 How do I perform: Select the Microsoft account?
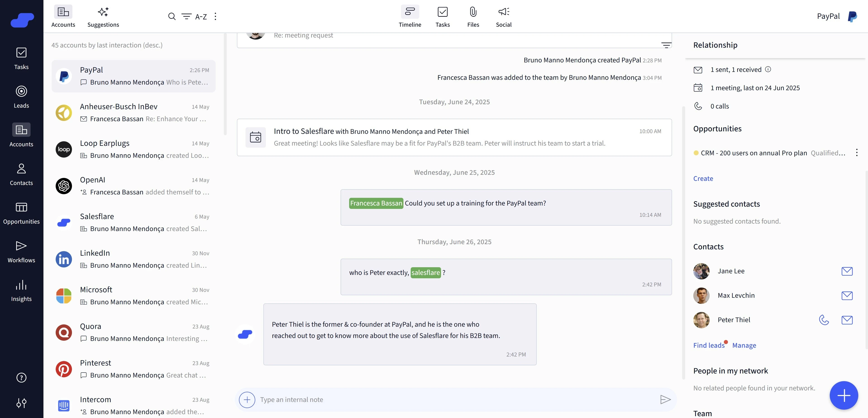[x=134, y=296]
